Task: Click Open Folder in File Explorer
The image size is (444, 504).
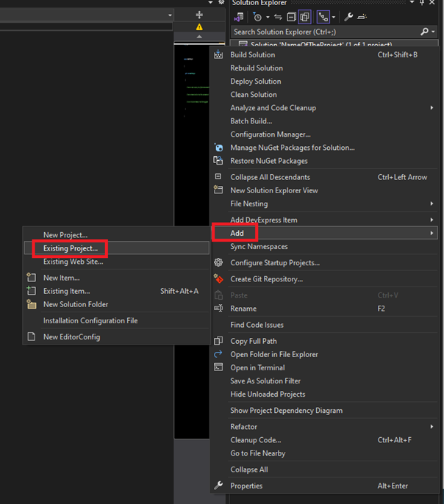Action: point(273,354)
